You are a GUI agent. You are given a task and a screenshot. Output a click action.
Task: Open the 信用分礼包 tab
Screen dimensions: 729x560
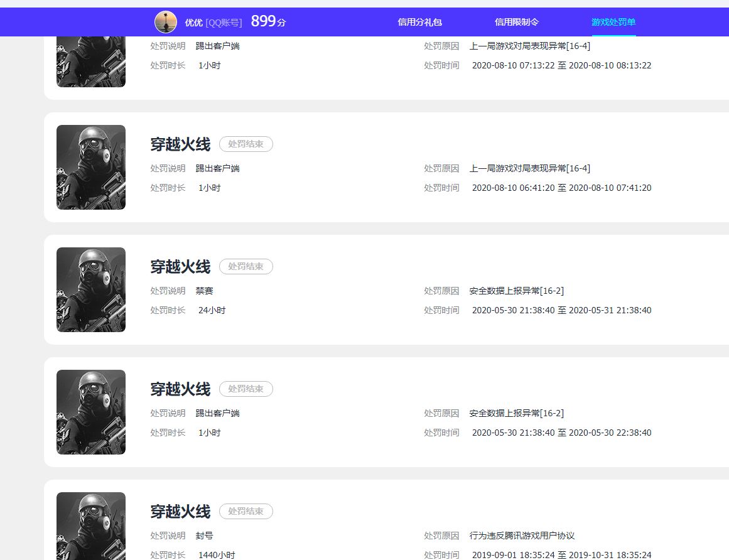coord(419,22)
